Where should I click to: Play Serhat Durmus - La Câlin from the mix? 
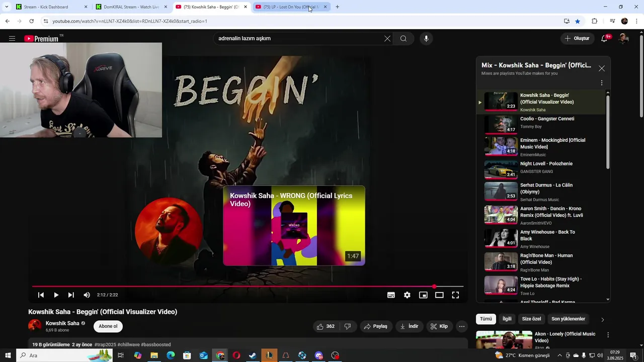(x=541, y=192)
